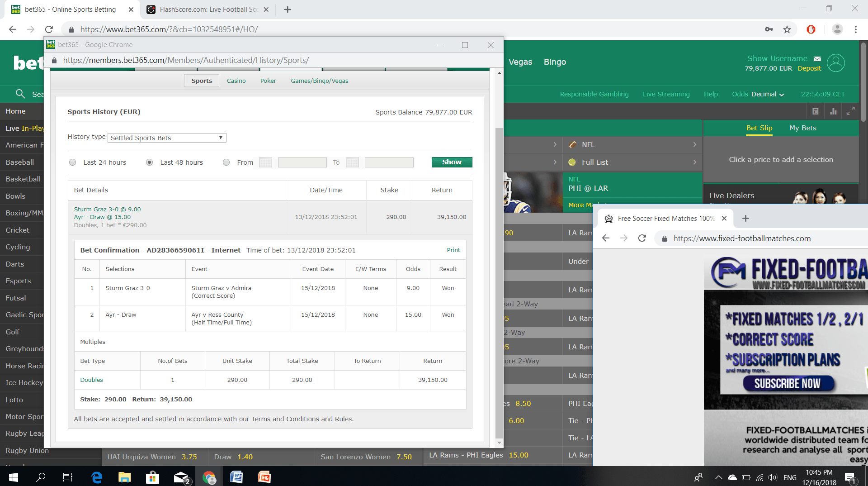Open the Doubles bet type link
Image resolution: width=868 pixels, height=486 pixels.
tap(91, 380)
